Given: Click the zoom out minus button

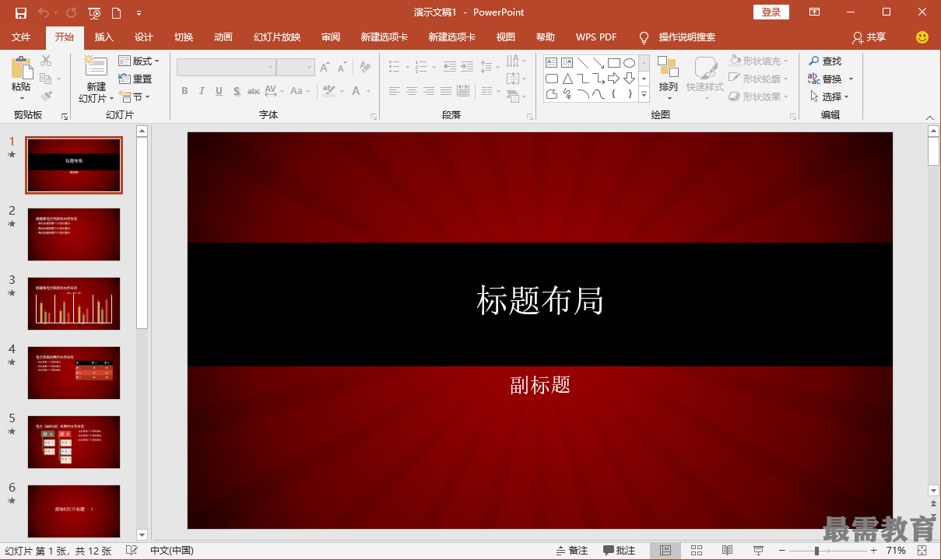Looking at the screenshot, I should coord(783,551).
